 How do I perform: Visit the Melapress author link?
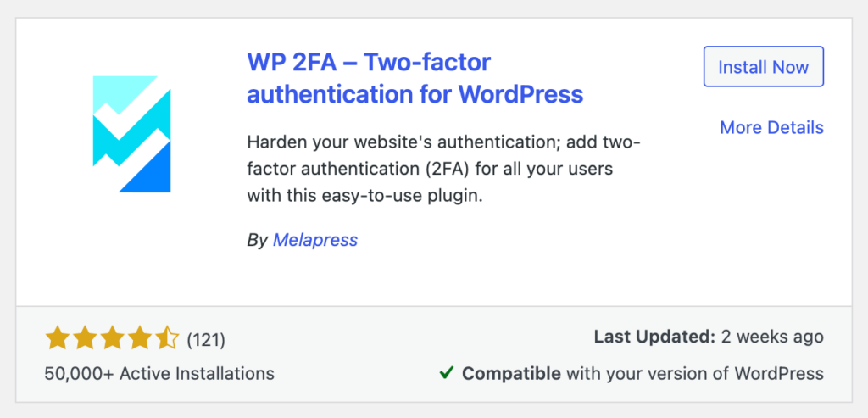[x=315, y=240]
